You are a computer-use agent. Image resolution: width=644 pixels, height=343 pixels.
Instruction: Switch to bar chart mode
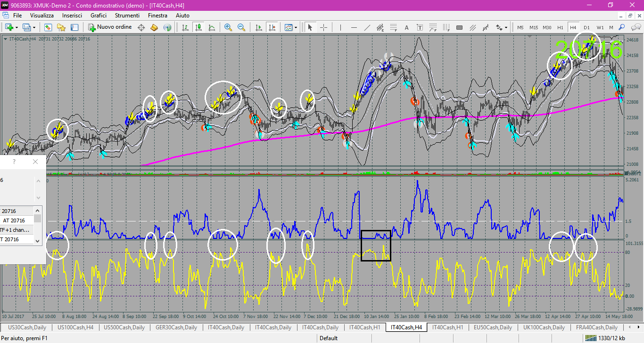point(185,27)
